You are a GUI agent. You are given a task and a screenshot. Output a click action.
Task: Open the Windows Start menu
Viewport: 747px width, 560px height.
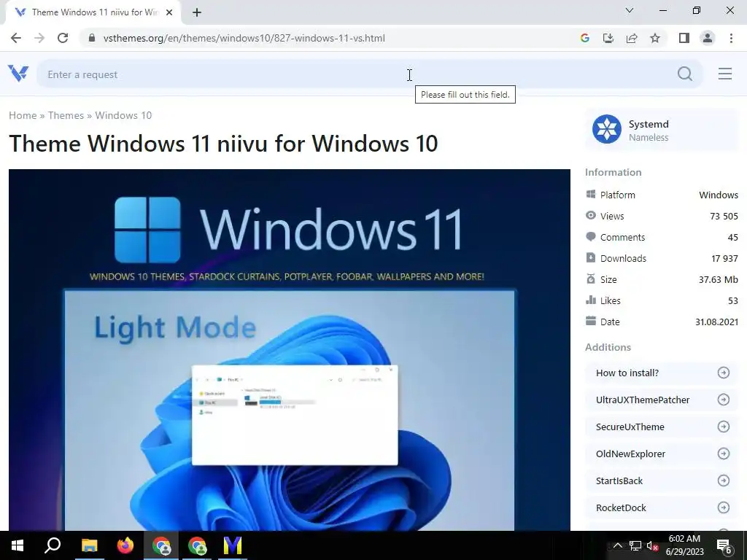[18, 545]
